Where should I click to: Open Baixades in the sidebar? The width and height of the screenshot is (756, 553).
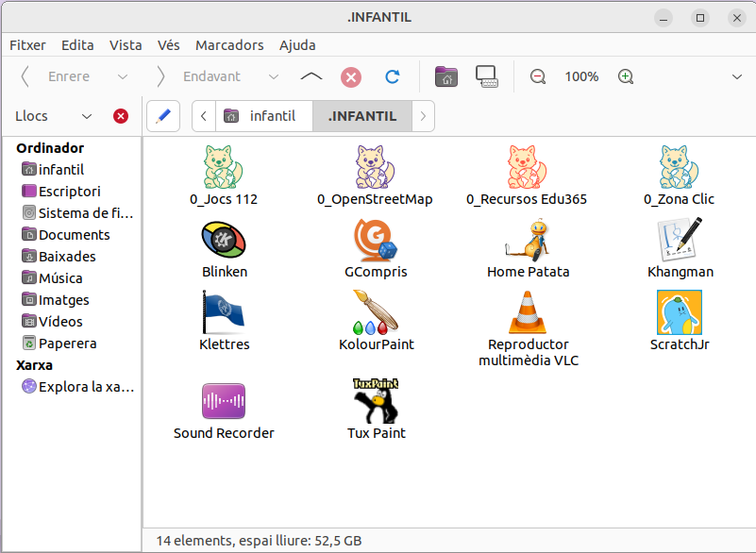[x=66, y=257]
